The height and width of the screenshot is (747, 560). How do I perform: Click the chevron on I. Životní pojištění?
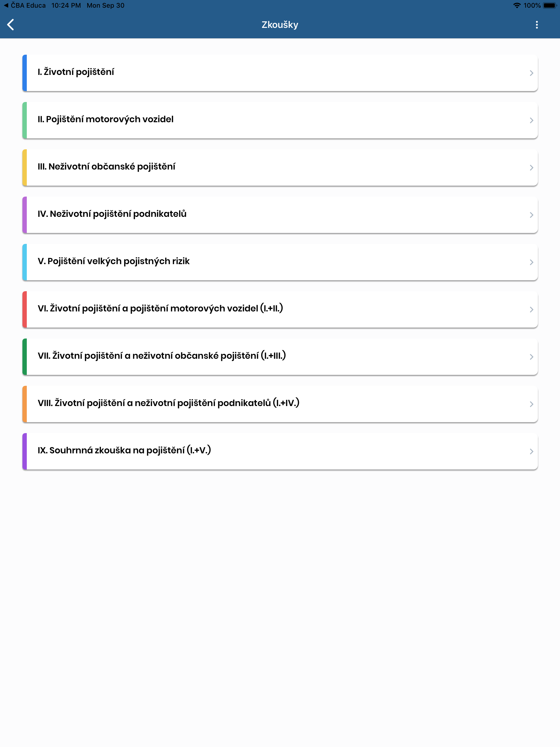coord(531,73)
